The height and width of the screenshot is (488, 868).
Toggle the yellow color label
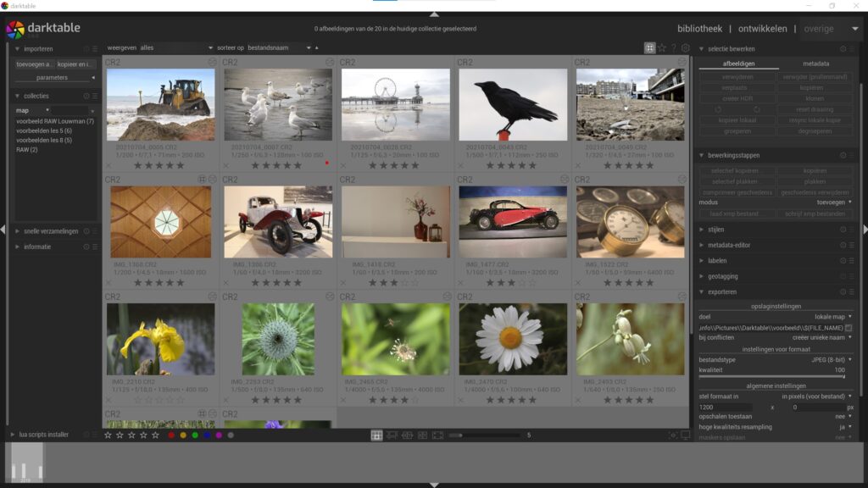point(183,435)
